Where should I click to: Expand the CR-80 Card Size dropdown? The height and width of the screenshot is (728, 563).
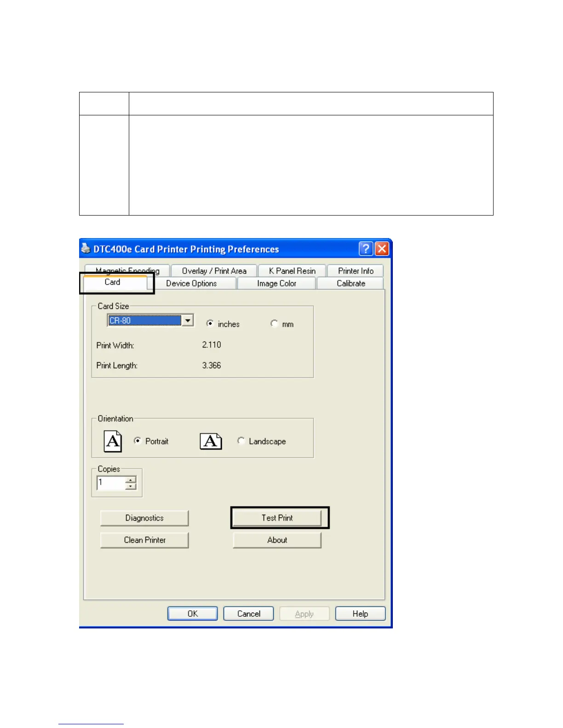click(188, 320)
